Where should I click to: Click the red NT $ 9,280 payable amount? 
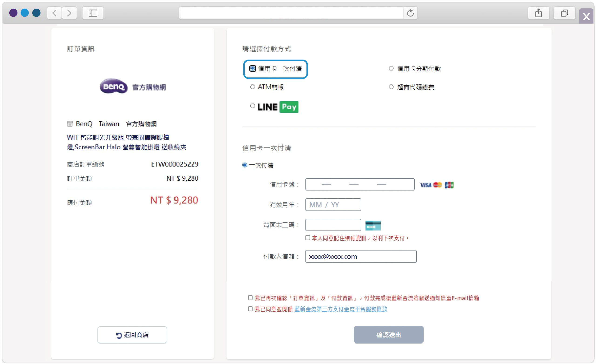(174, 200)
